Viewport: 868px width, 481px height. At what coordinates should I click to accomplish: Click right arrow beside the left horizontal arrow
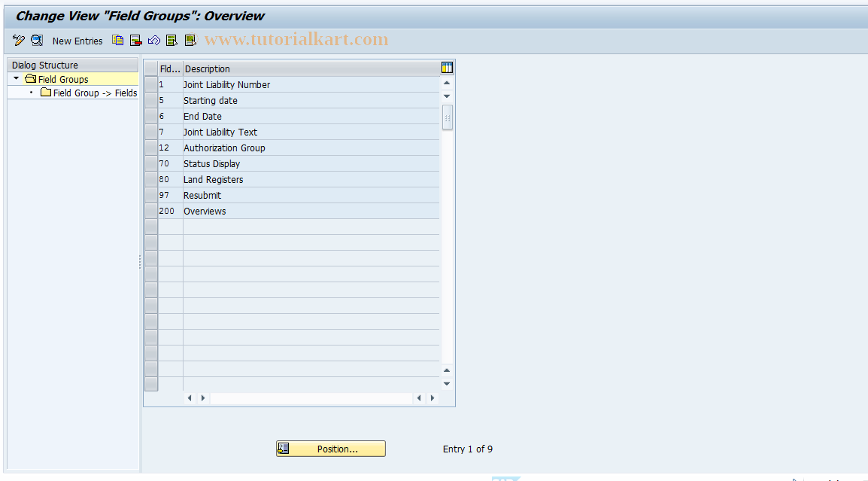tap(203, 398)
